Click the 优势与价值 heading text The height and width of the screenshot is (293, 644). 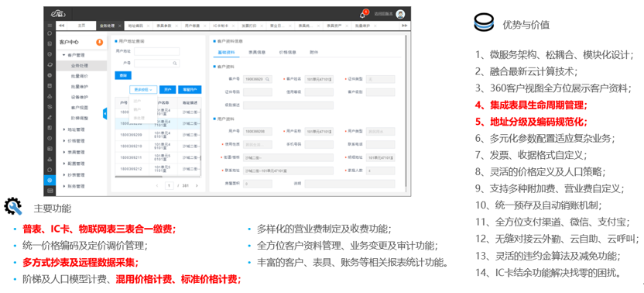tap(526, 24)
